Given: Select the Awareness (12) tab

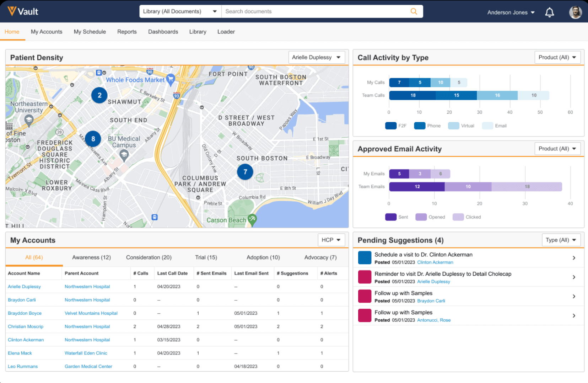Looking at the screenshot, I should (x=91, y=257).
